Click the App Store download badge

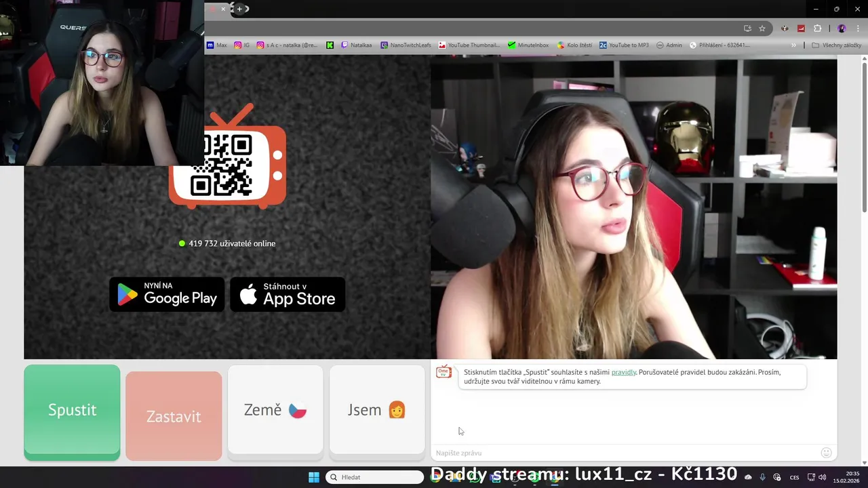288,294
